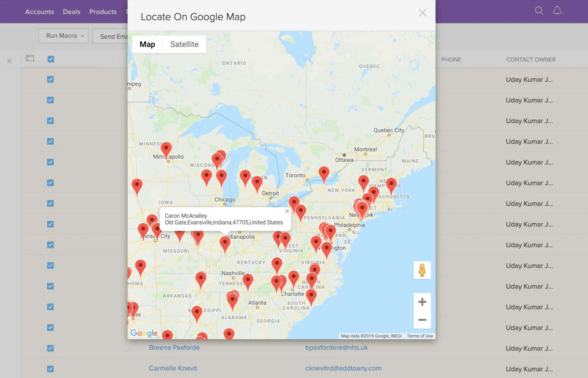Image resolution: width=588 pixels, height=378 pixels.
Task: Click the 'Caron McAnalley' name in the popup
Action: 186,216
